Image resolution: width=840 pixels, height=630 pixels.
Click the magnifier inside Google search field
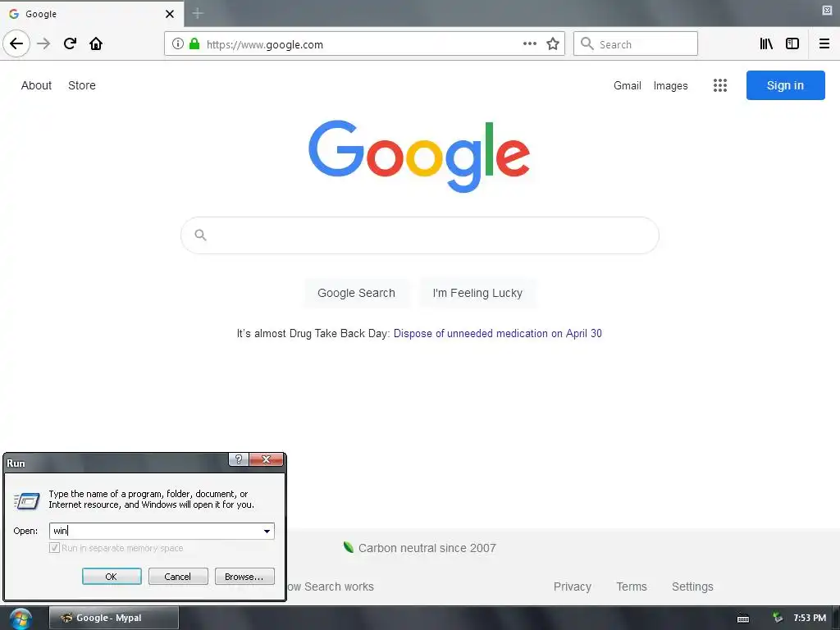tap(200, 235)
